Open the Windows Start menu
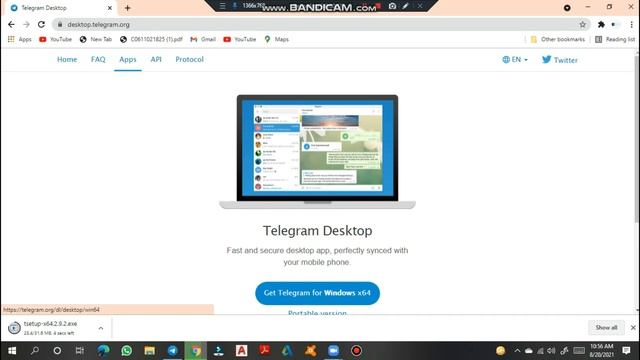This screenshot has height=360, width=640. pos(12,351)
